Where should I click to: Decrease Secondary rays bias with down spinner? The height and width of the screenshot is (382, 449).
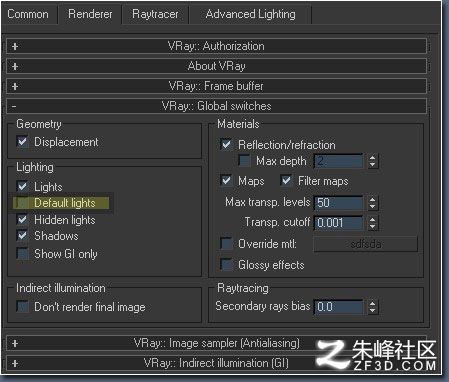372,310
